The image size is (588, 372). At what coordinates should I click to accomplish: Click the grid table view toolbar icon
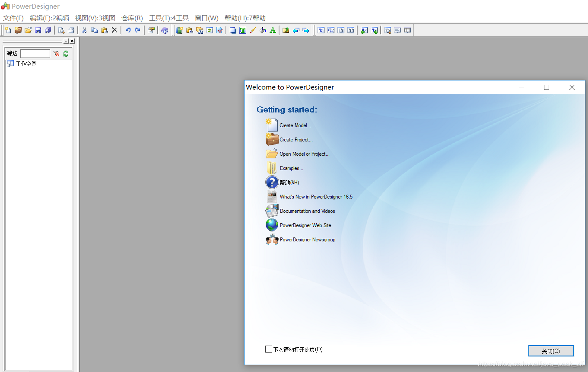407,30
